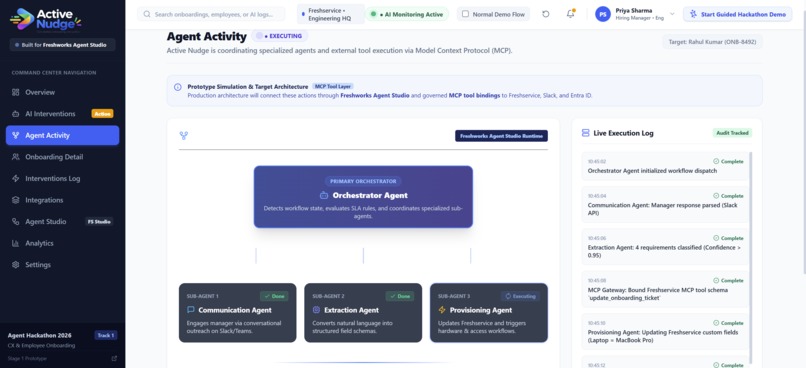Open Agent Studio in navigation

62,222
